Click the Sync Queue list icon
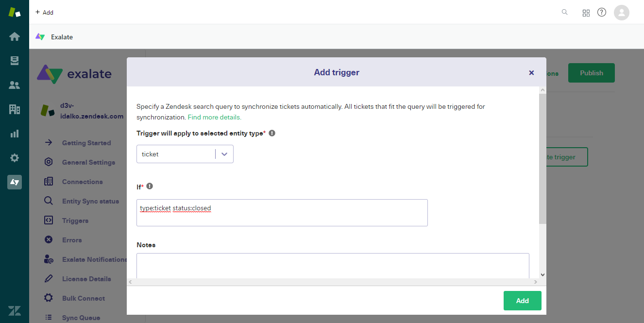The height and width of the screenshot is (323, 644). pyautogui.click(x=49, y=318)
